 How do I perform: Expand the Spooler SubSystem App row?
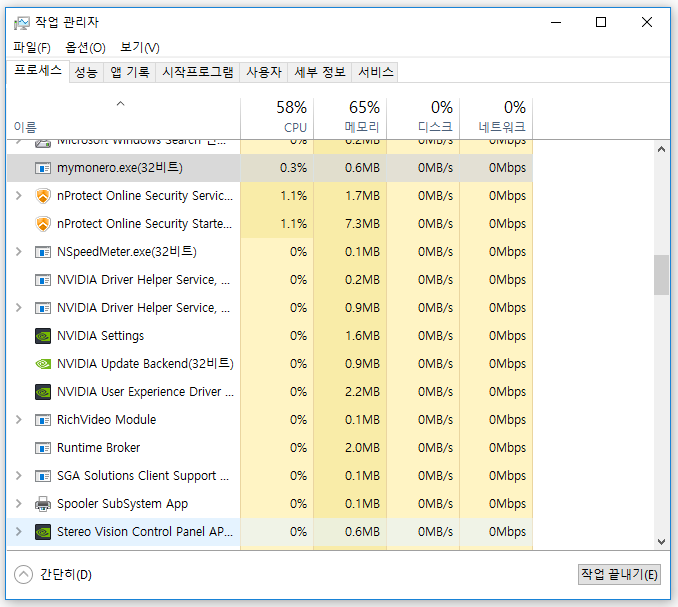pyautogui.click(x=19, y=504)
